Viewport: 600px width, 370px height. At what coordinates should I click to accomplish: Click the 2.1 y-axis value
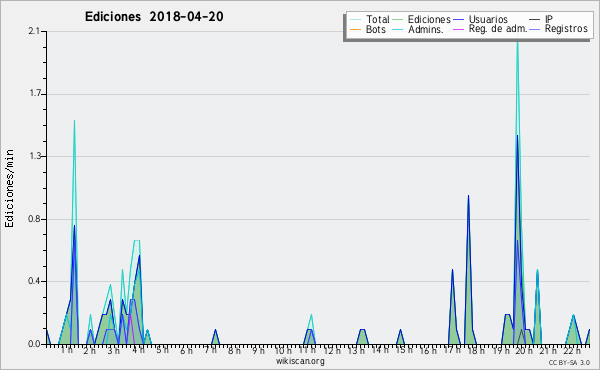pos(34,31)
